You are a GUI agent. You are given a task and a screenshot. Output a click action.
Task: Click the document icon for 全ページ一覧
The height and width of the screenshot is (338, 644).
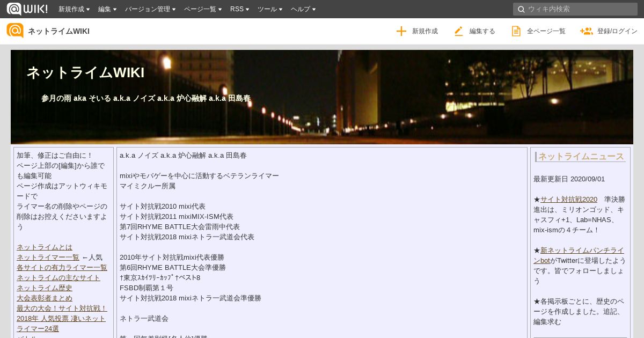[x=516, y=31]
